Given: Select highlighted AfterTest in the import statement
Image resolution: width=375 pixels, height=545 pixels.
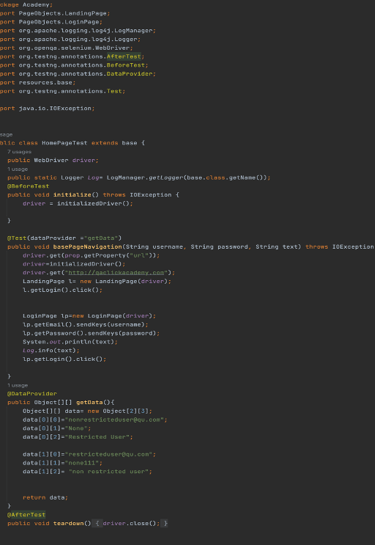Looking at the screenshot, I should tap(124, 56).
